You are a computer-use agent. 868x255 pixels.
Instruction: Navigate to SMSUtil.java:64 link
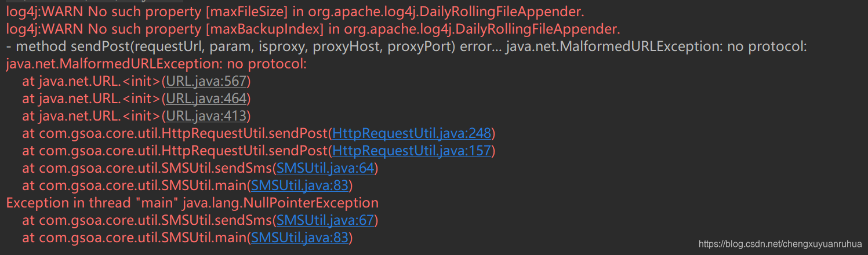click(325, 168)
